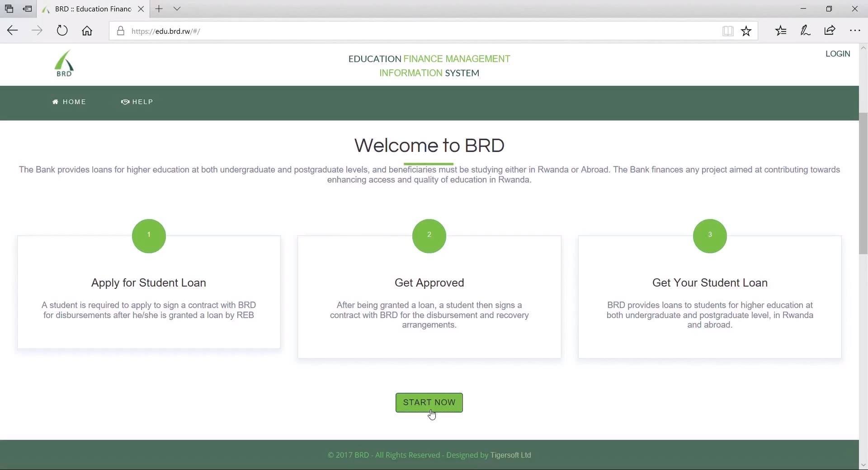
Task: Click the scrollbar up arrow
Action: click(863, 48)
